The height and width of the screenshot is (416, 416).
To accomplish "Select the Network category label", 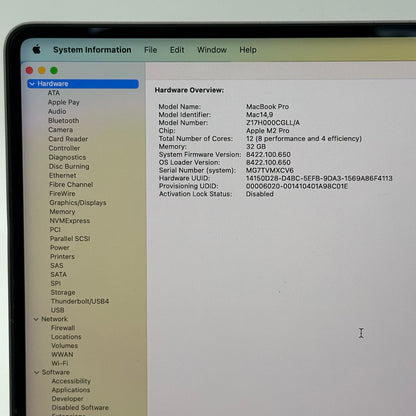I will tap(54, 319).
